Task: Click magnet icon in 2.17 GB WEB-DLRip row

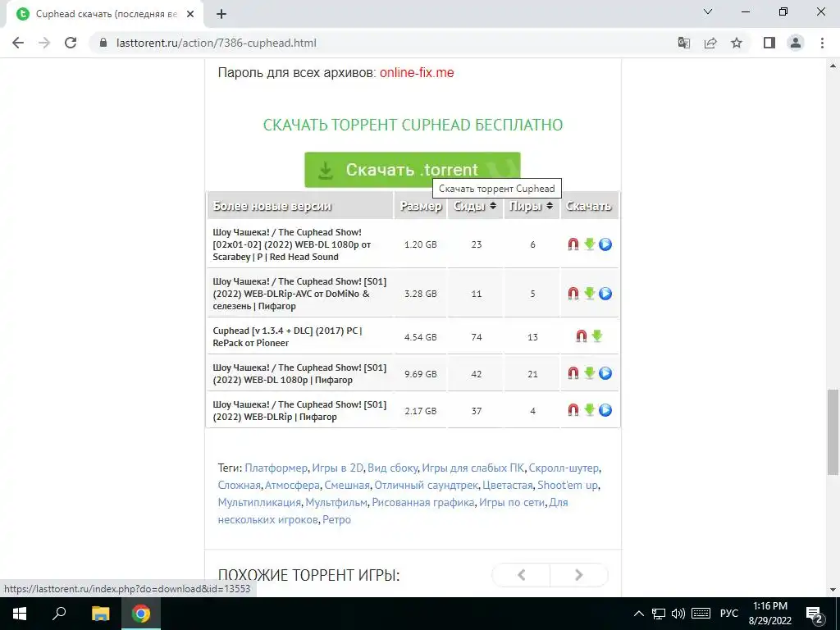Action: click(x=573, y=410)
